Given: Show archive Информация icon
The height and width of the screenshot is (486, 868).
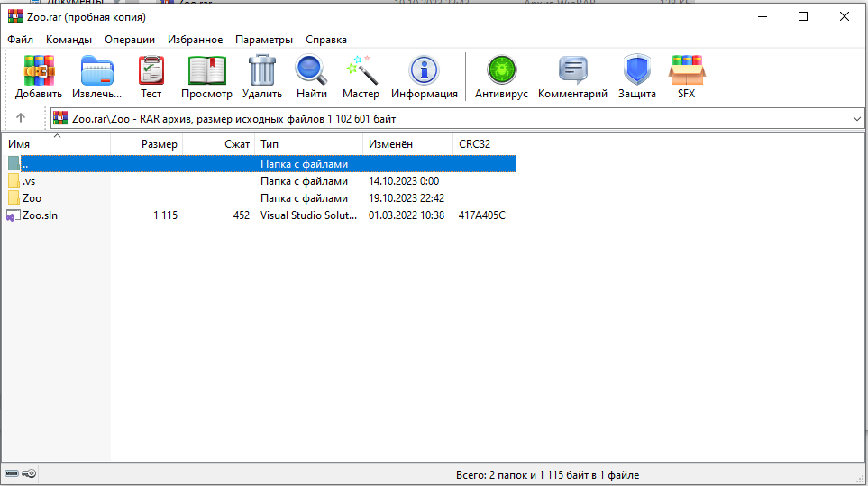Looking at the screenshot, I should pyautogui.click(x=424, y=70).
